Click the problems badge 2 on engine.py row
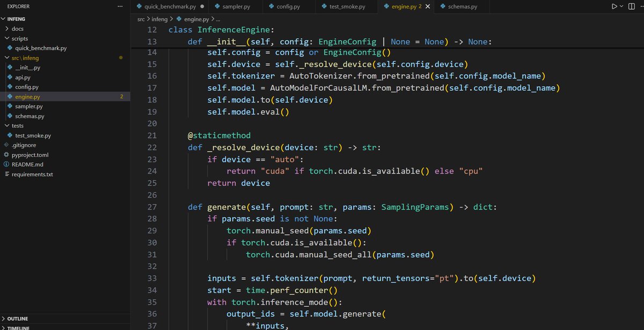Viewport: 644px width, 330px height. 122,97
